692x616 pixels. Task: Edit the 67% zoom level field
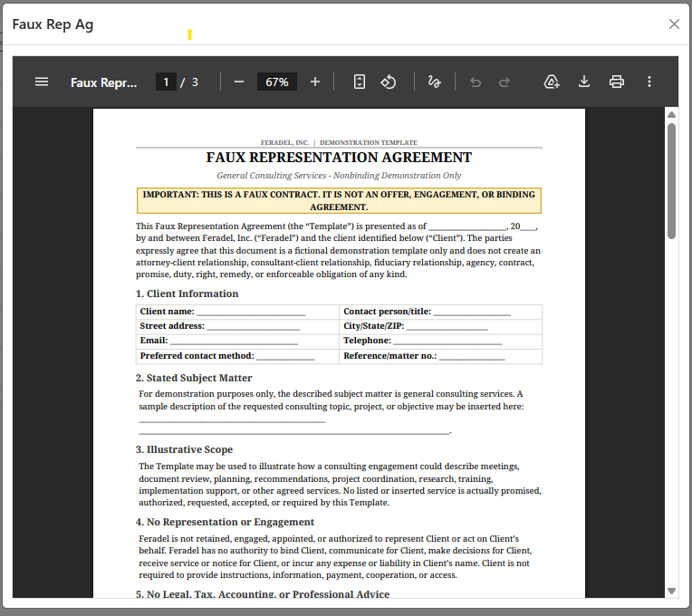point(277,82)
